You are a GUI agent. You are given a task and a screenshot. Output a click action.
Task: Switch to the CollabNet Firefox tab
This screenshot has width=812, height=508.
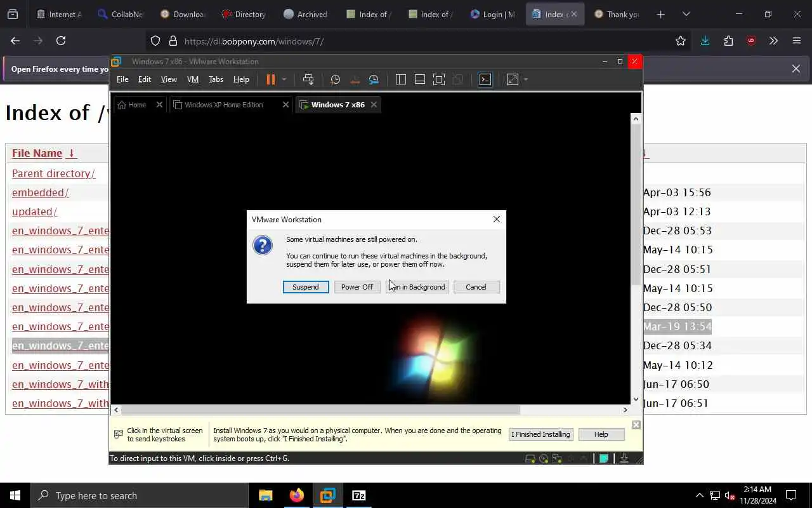[120, 14]
